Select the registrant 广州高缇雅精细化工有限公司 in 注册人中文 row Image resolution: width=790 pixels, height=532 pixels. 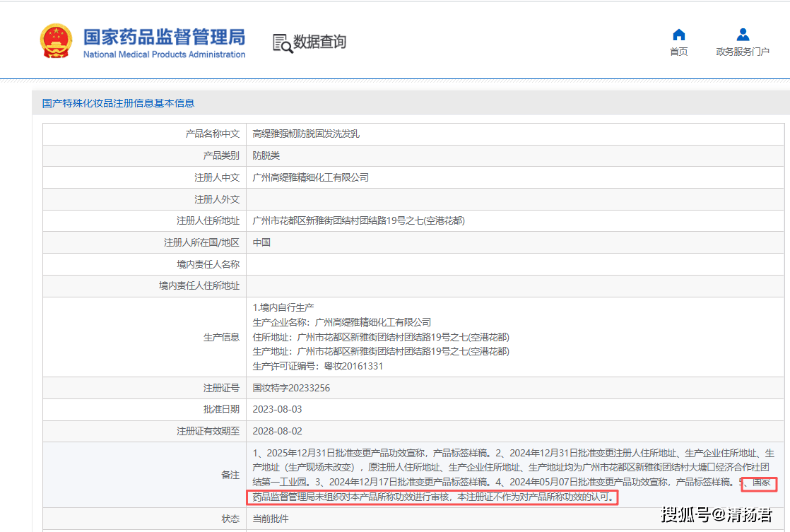310,177
